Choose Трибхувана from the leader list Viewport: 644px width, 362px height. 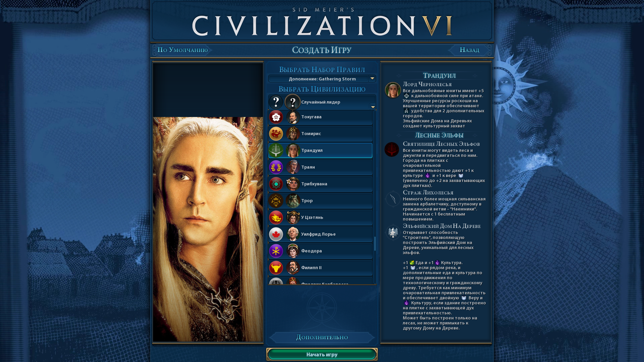[320, 184]
